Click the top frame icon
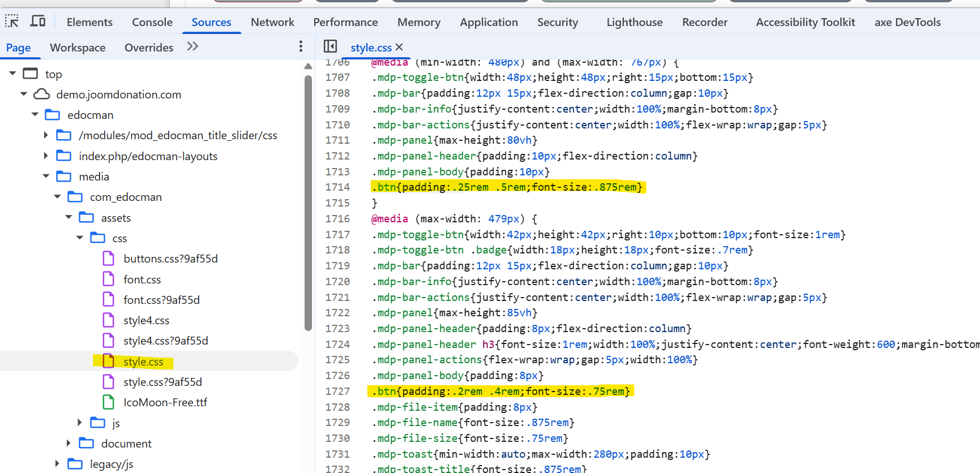 30,74
